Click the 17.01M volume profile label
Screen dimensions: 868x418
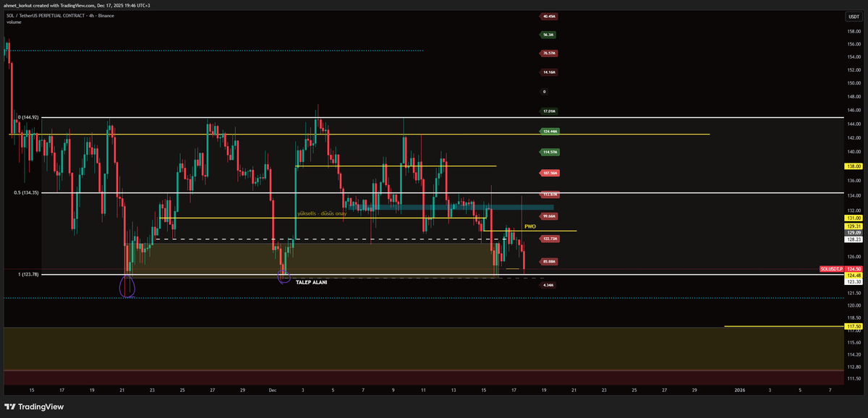tap(548, 111)
